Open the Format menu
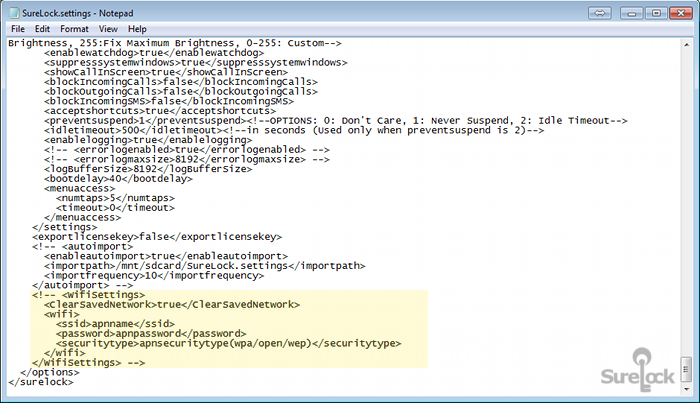Viewport: 700px width, 403px height. click(74, 29)
